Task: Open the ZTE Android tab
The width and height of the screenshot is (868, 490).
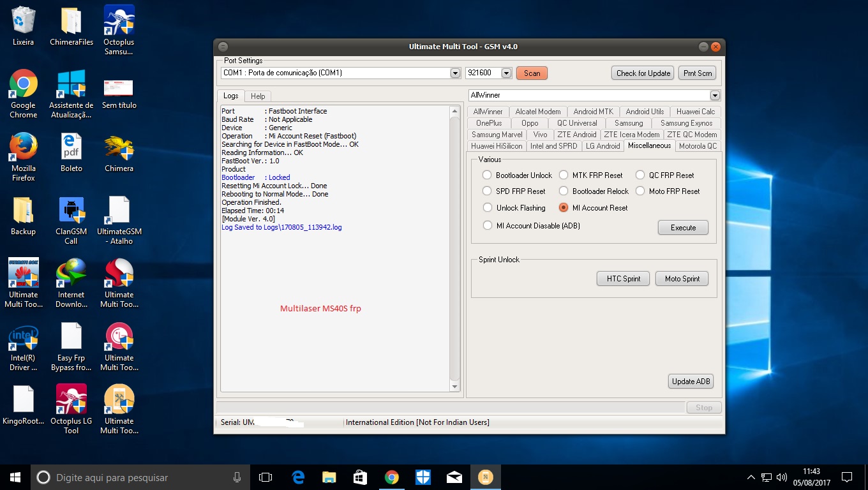Action: click(x=576, y=134)
